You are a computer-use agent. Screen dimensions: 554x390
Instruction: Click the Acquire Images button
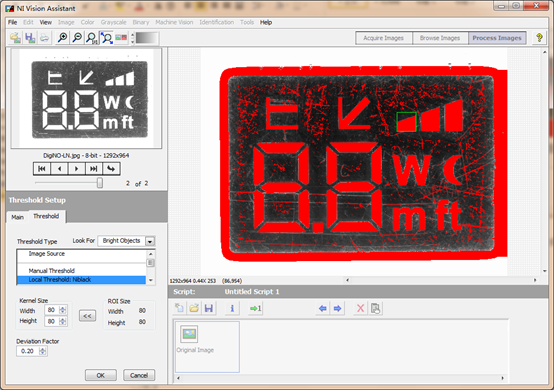click(x=383, y=38)
